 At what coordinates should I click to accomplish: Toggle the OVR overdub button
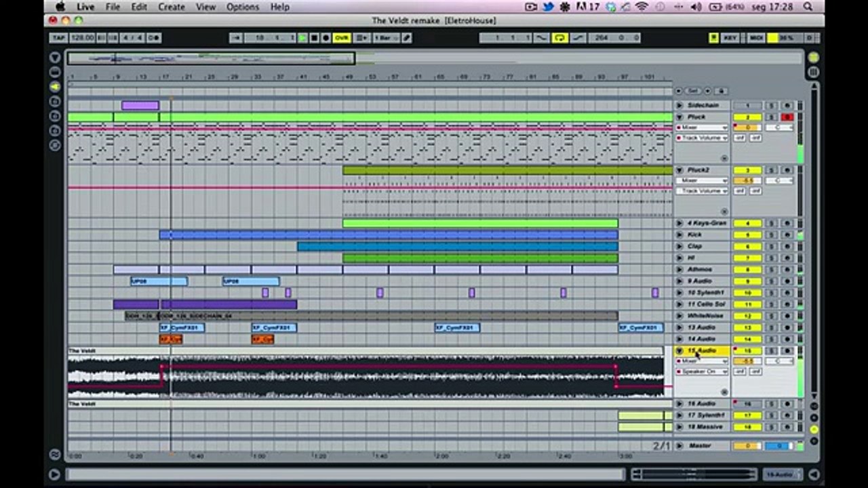pyautogui.click(x=341, y=38)
